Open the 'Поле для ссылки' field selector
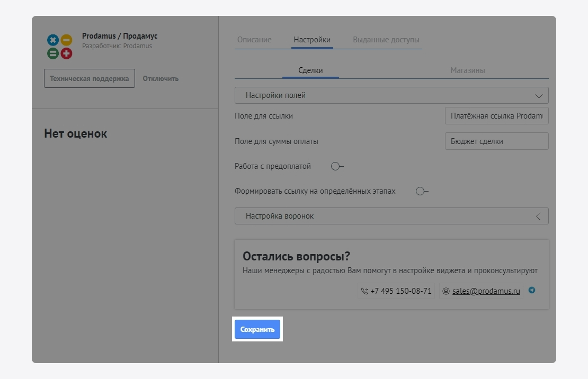Image resolution: width=588 pixels, height=379 pixels. (x=496, y=116)
